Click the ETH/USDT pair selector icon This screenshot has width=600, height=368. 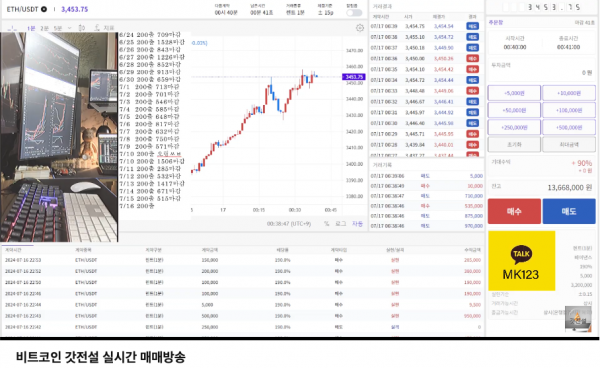tap(44, 9)
